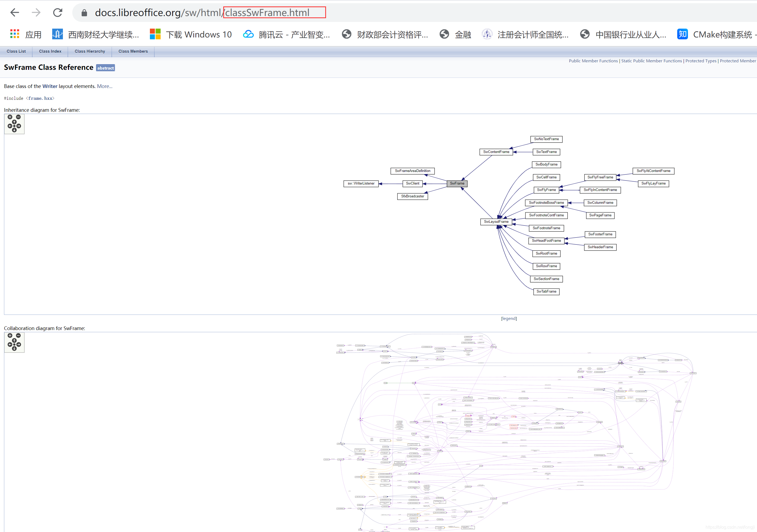Open the Class Hierarchy tab

coord(90,51)
